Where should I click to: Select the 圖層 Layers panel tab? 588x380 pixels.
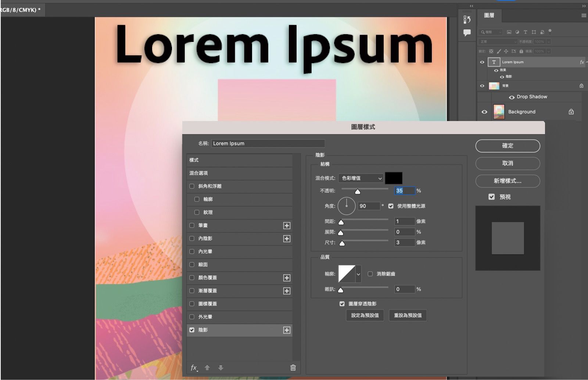(x=489, y=15)
